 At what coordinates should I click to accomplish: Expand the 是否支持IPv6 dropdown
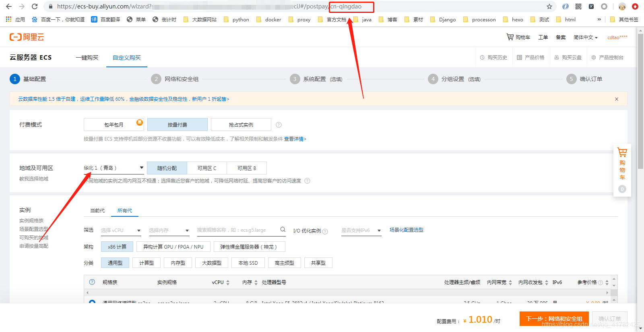click(361, 230)
